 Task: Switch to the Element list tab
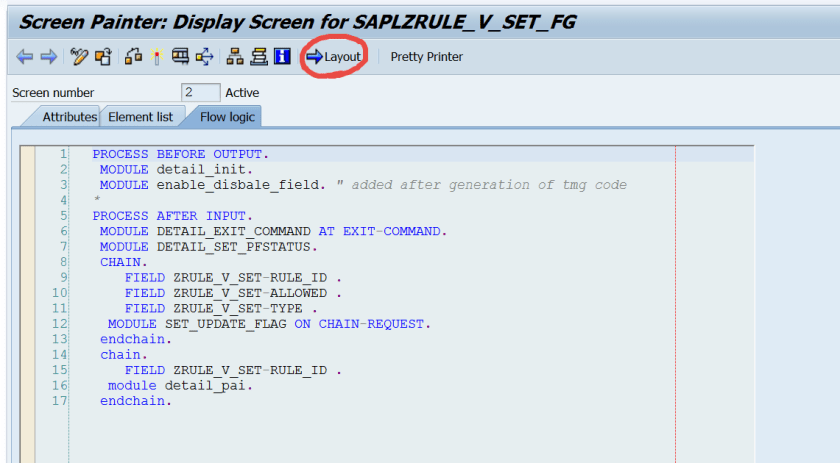coord(140,117)
